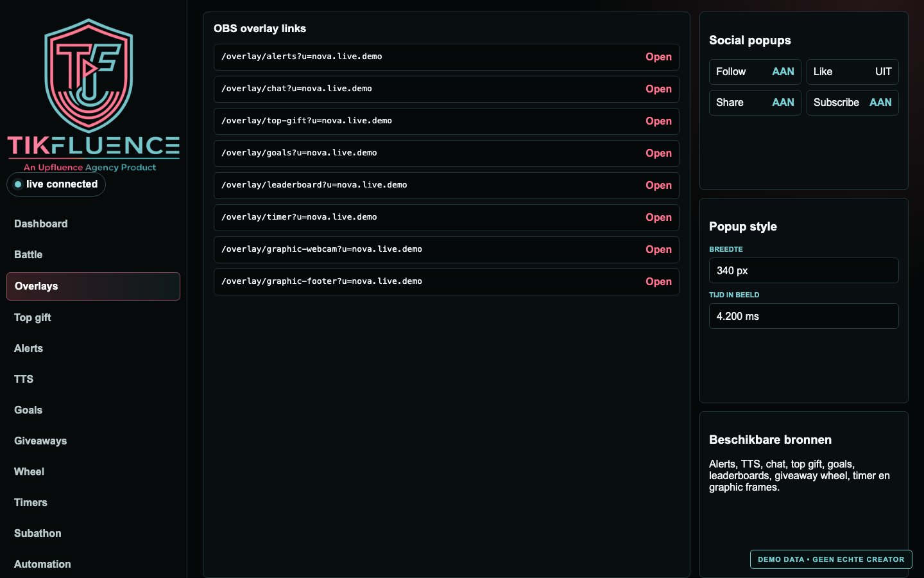Click the Demo data geen echte creator badge
The width and height of the screenshot is (924, 578).
point(831,559)
